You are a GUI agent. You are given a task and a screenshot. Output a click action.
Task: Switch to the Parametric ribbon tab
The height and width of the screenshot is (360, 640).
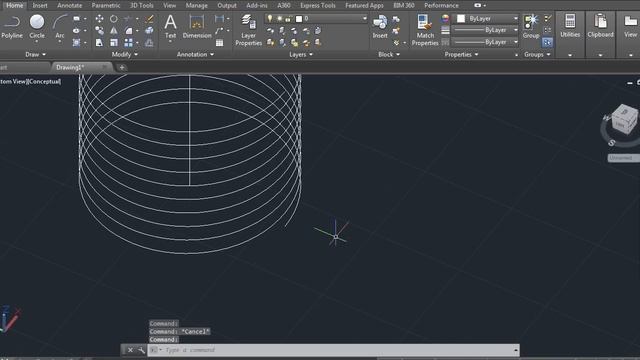106,5
